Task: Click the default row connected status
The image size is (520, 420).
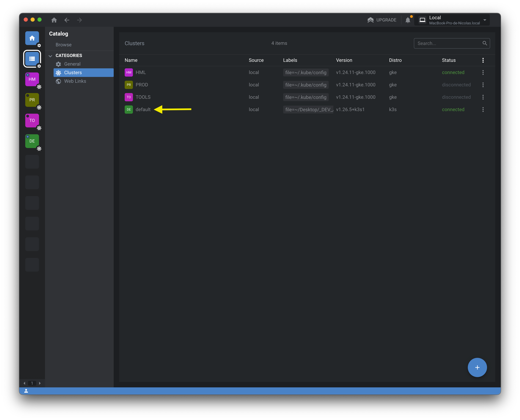Action: pyautogui.click(x=453, y=109)
